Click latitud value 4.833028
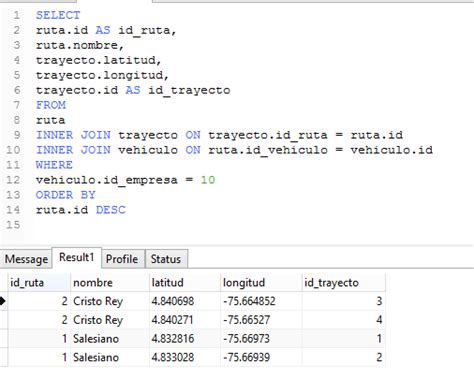 [x=185, y=357]
